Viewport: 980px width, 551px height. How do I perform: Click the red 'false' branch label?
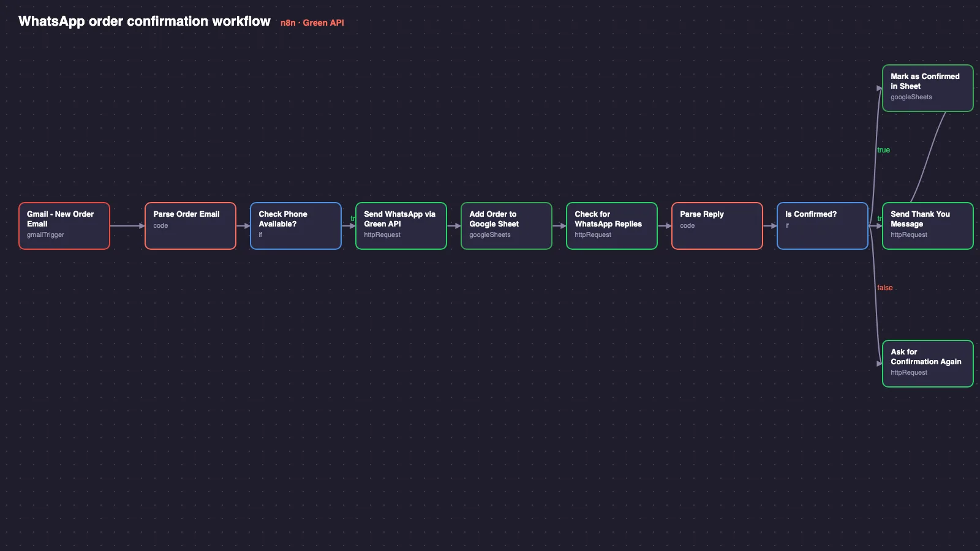coord(885,288)
